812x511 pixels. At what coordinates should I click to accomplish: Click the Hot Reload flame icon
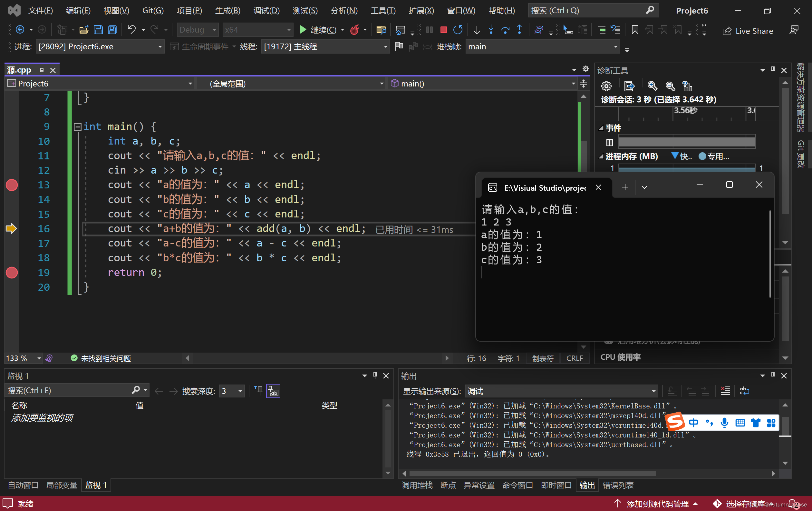click(354, 30)
